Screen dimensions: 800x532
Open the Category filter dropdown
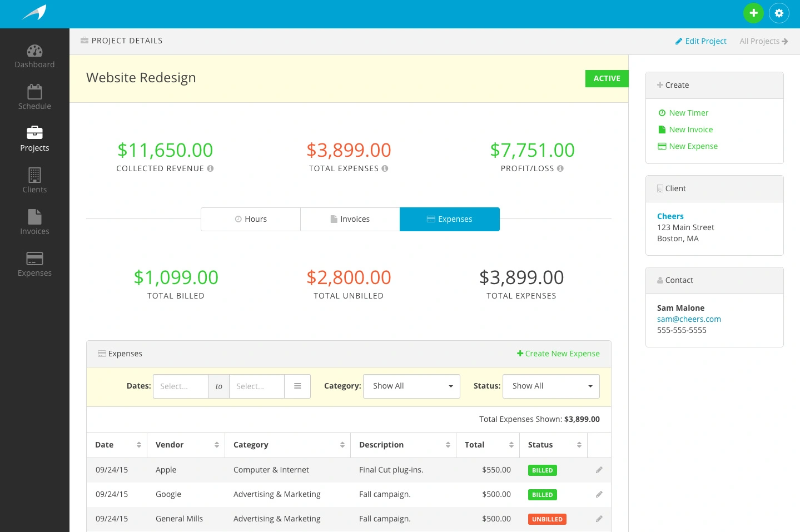[411, 386]
